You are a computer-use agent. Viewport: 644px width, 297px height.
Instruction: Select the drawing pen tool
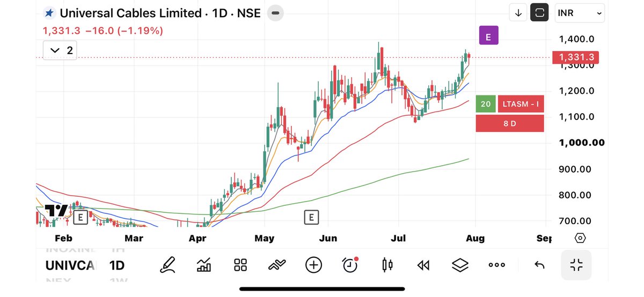coord(169,265)
